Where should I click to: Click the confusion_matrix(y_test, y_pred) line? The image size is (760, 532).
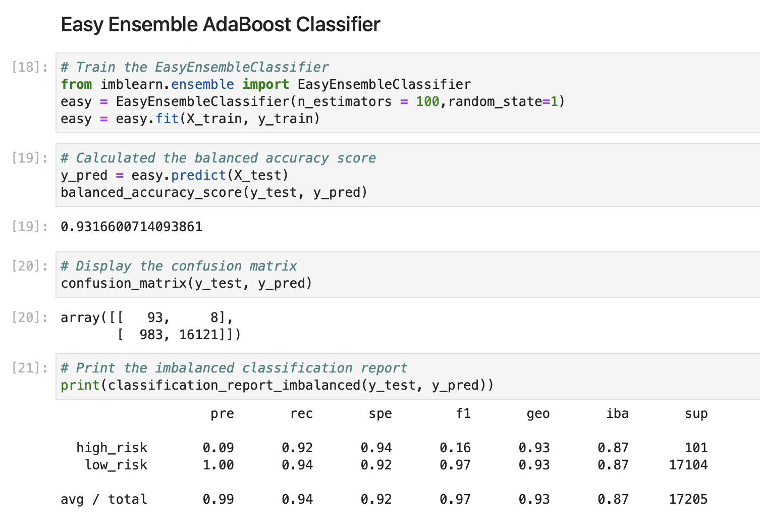(187, 283)
